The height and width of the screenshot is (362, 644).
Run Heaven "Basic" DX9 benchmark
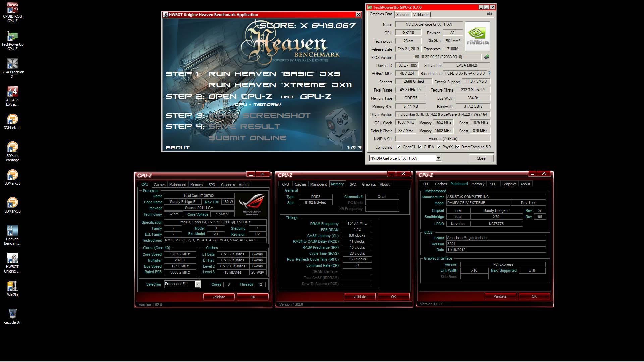coord(274,74)
